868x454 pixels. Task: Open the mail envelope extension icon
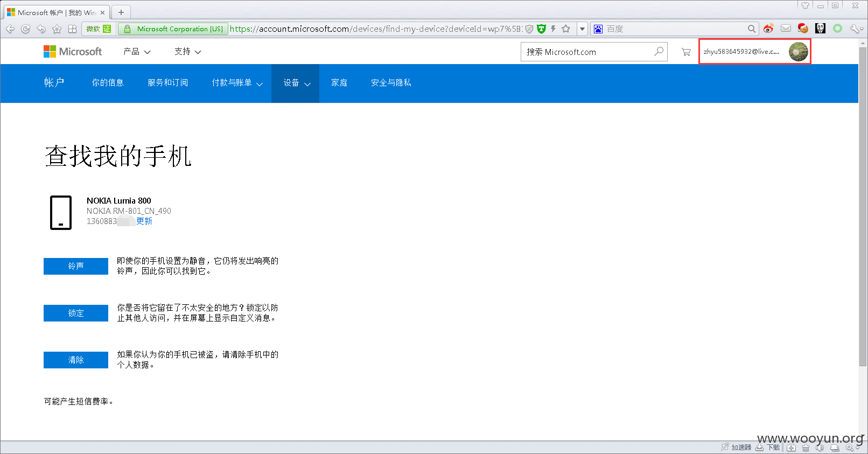(x=786, y=29)
